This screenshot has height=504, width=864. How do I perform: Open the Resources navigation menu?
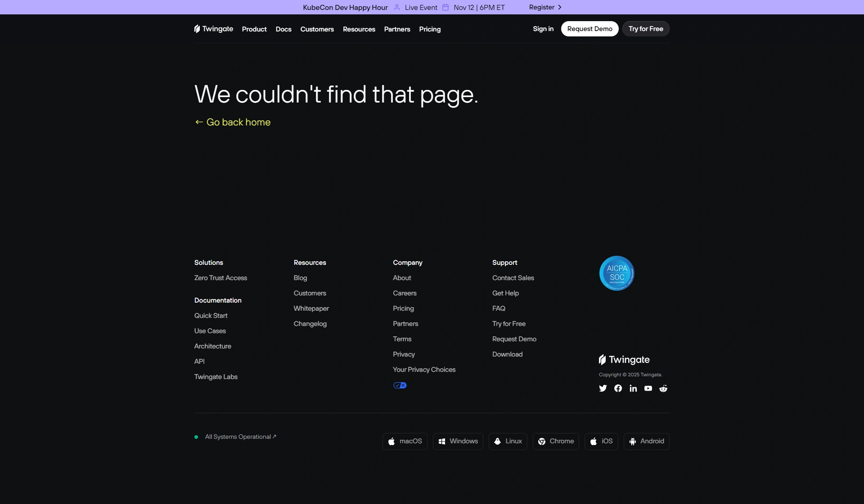click(359, 29)
